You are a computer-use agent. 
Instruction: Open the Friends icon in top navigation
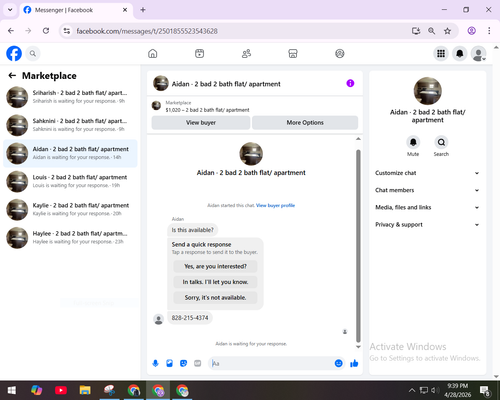(x=246, y=53)
